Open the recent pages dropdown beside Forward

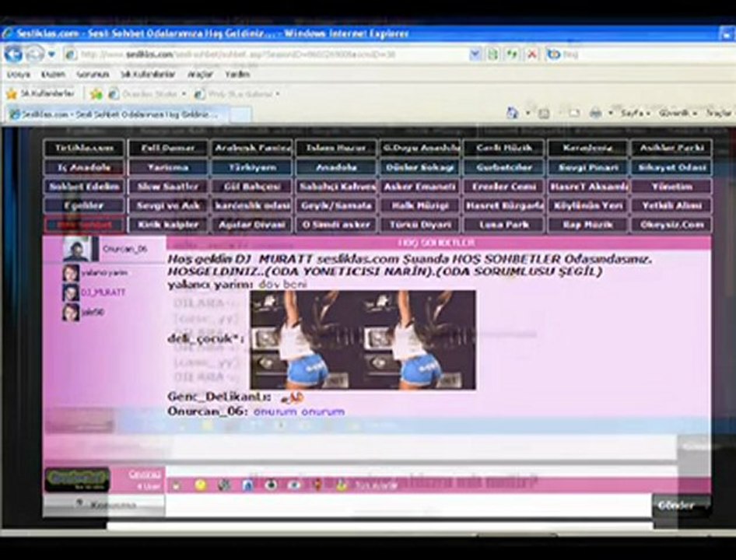click(51, 54)
